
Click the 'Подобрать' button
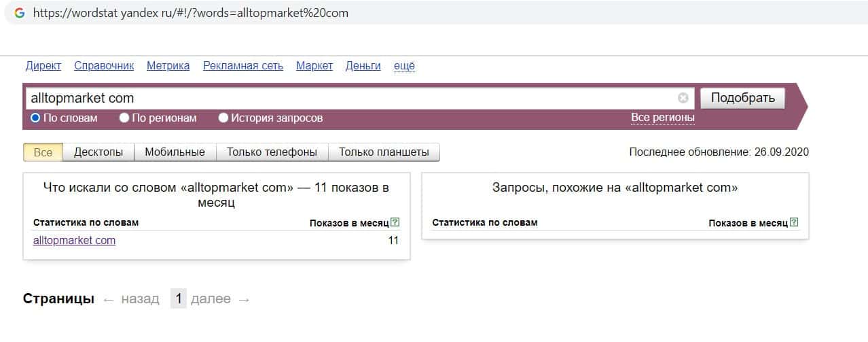742,98
